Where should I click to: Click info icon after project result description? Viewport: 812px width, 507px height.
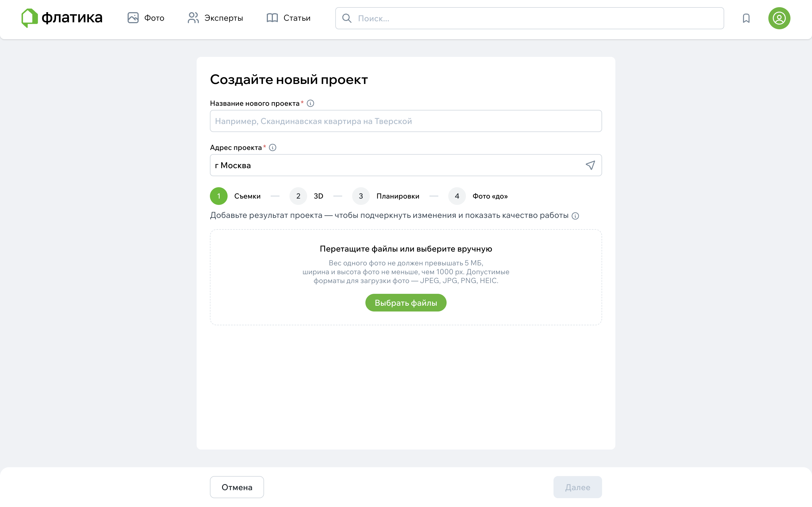(x=575, y=216)
